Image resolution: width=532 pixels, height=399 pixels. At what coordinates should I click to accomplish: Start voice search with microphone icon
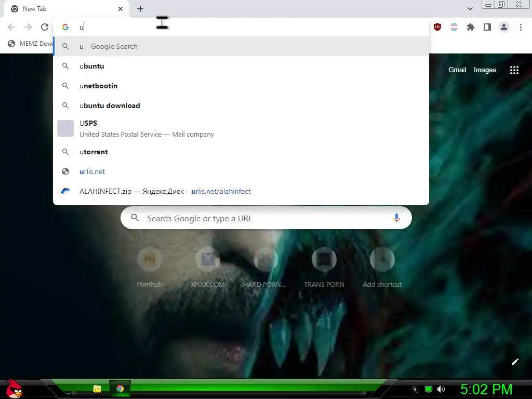(x=396, y=218)
